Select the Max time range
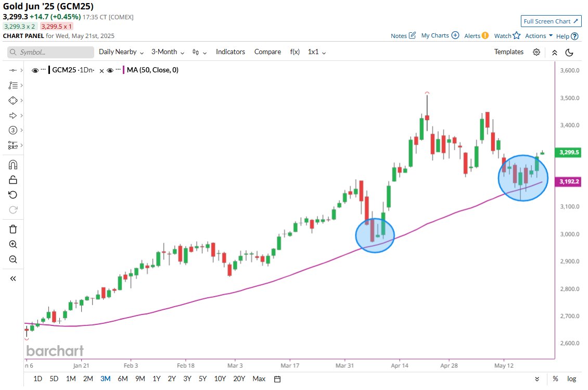The image size is (588, 390). [x=259, y=379]
